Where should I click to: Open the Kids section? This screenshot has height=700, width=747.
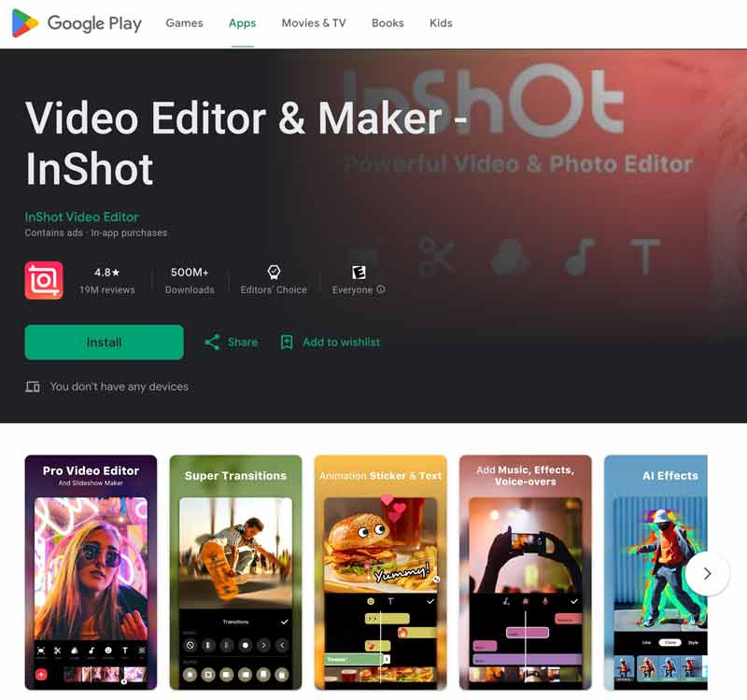tap(440, 23)
